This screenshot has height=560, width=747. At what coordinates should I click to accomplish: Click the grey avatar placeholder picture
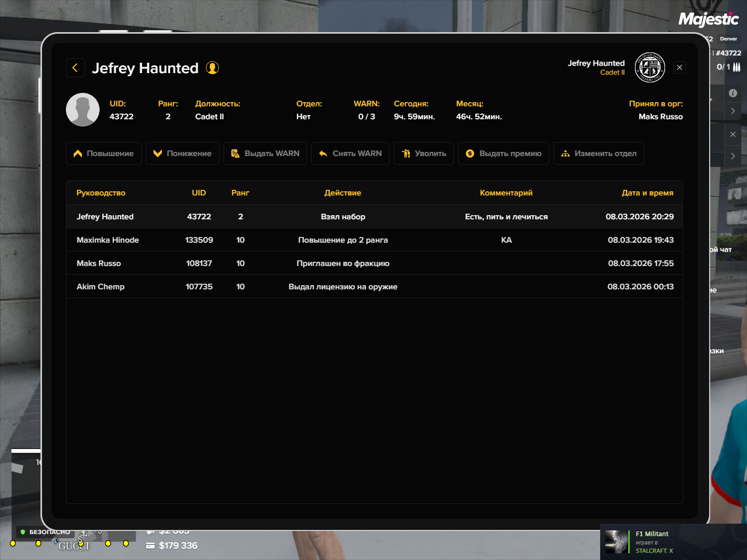point(82,110)
